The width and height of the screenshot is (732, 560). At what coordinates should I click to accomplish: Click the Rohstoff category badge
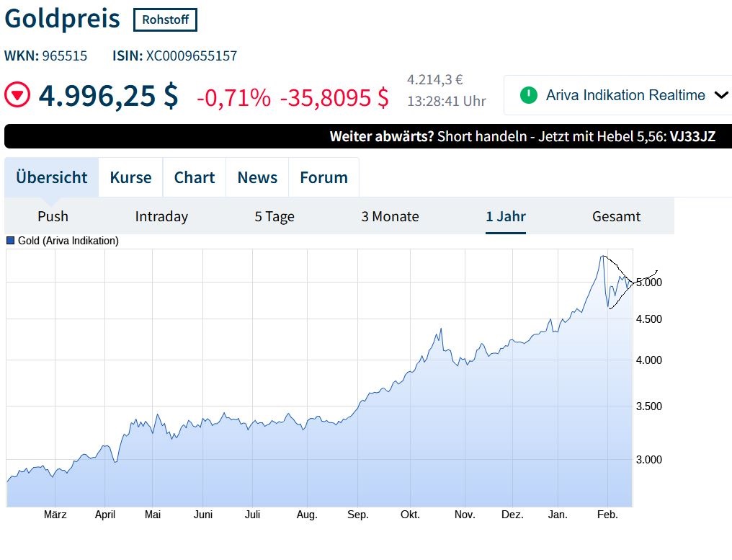coord(165,19)
